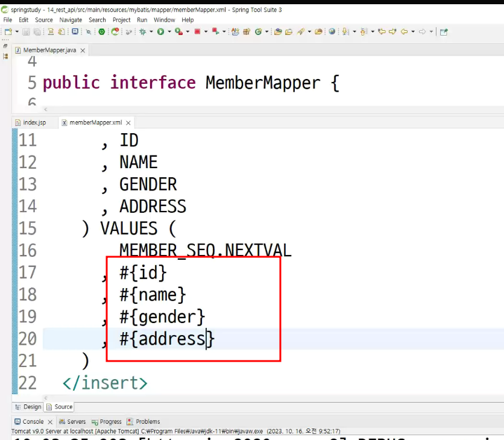
Task: Switch to the Design view tab
Action: 28,407
